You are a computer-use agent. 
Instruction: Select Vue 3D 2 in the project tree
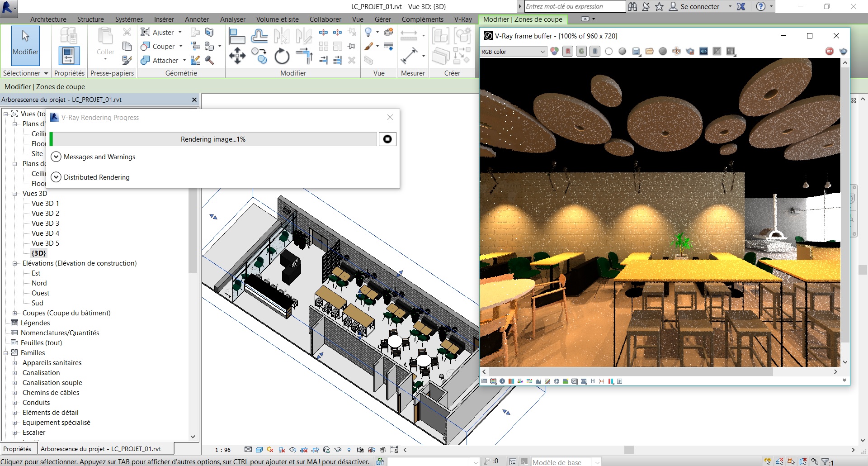[45, 213]
